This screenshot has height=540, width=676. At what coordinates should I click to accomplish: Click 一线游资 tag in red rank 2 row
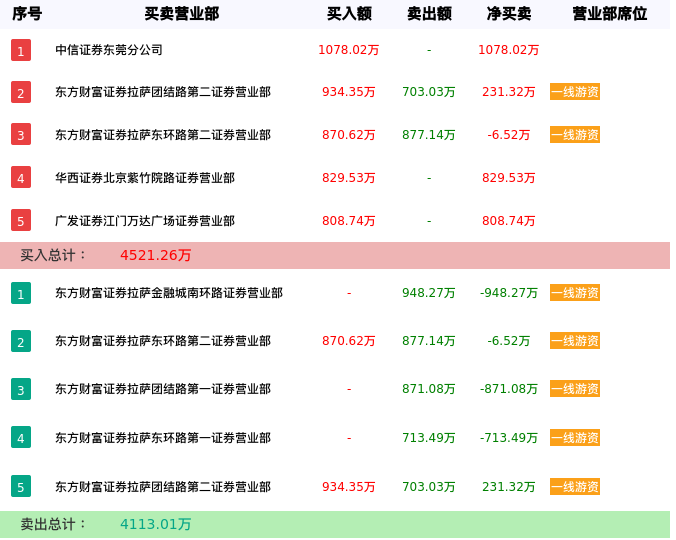575,92
